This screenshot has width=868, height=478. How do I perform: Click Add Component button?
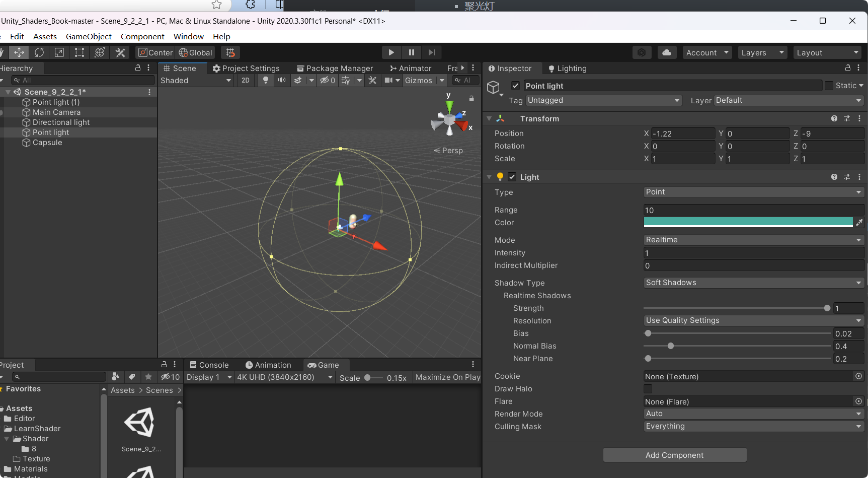[x=675, y=455]
